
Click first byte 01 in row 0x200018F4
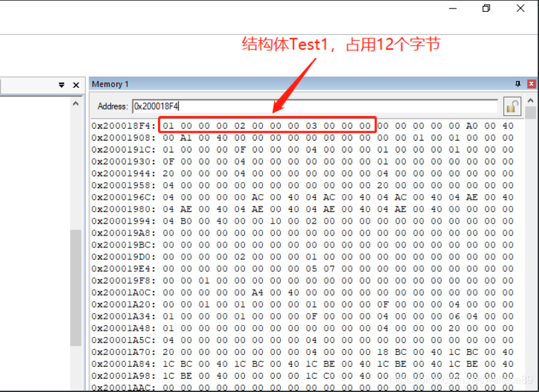[x=168, y=126]
